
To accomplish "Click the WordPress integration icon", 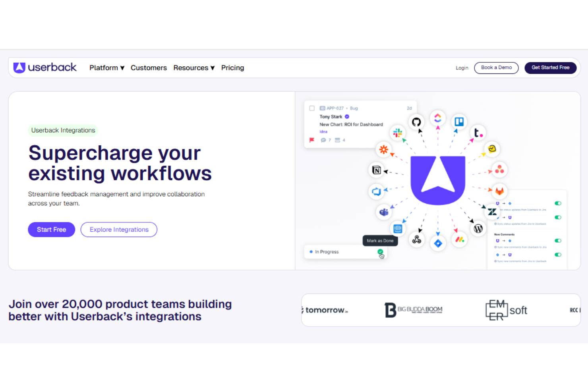I will [x=478, y=228].
